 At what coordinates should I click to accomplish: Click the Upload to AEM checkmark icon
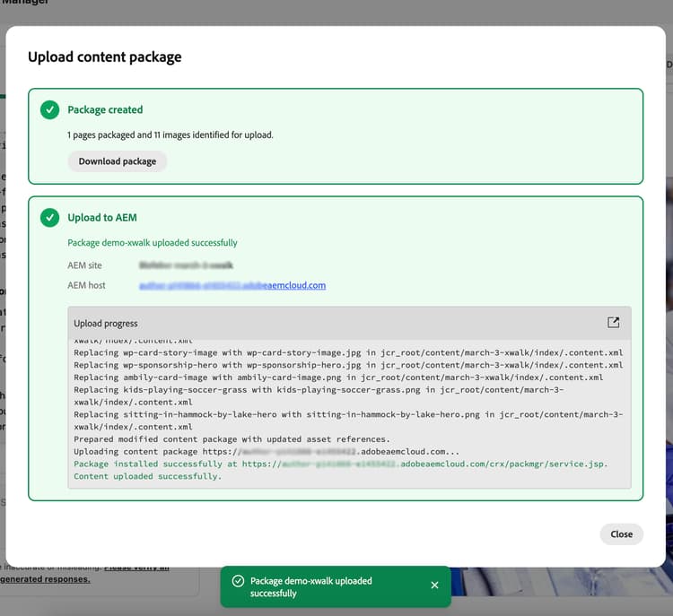point(49,218)
